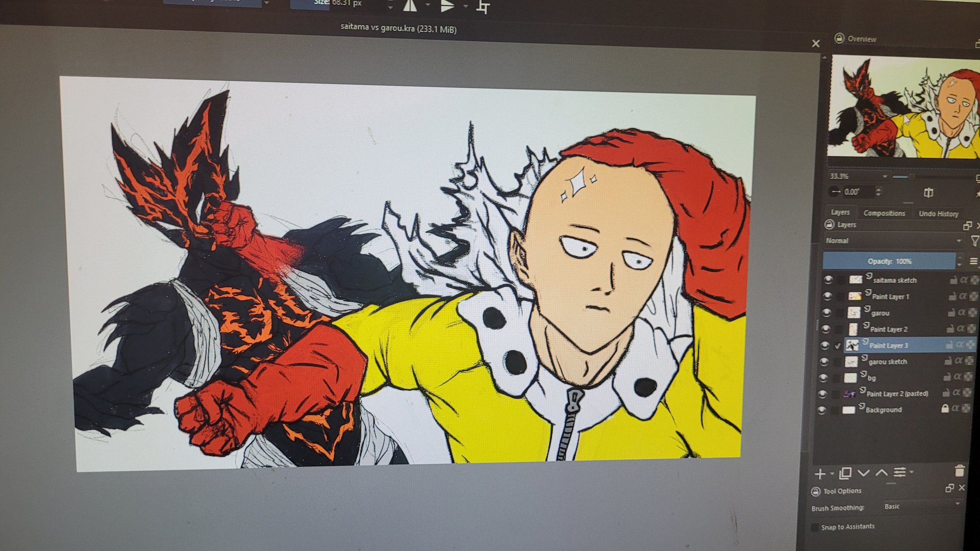Image resolution: width=980 pixels, height=551 pixels.
Task: Open the Undo History tab
Action: [938, 214]
